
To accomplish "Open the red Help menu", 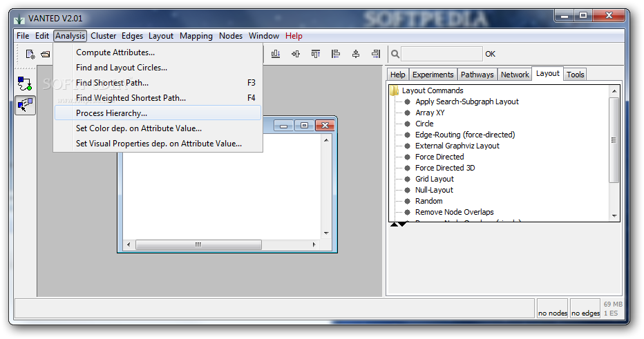I will tap(294, 36).
